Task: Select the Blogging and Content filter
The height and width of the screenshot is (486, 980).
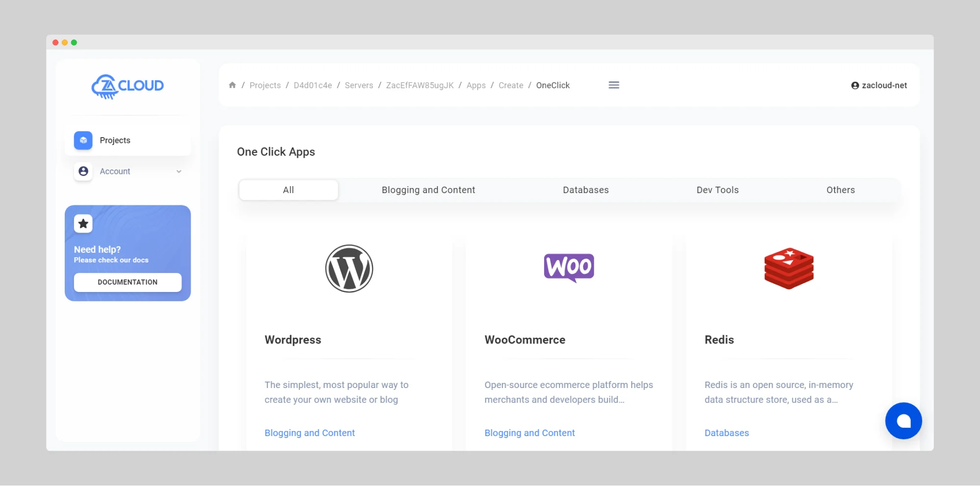Action: coord(427,190)
